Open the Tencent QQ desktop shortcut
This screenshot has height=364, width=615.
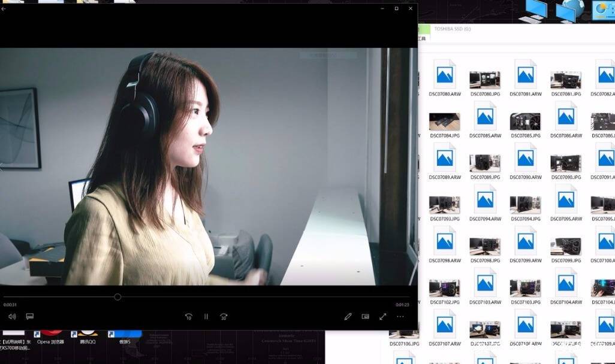click(88, 337)
